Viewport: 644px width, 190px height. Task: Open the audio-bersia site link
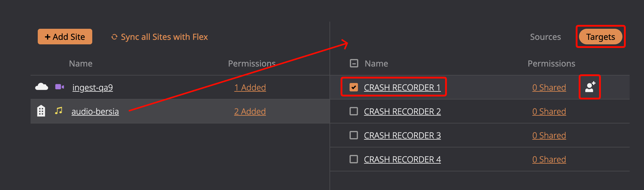coord(95,111)
